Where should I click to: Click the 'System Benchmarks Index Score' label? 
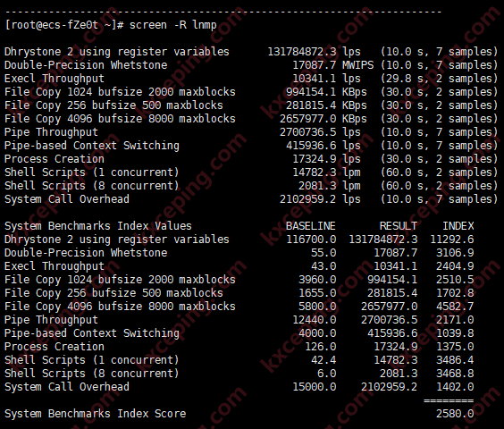(95, 414)
